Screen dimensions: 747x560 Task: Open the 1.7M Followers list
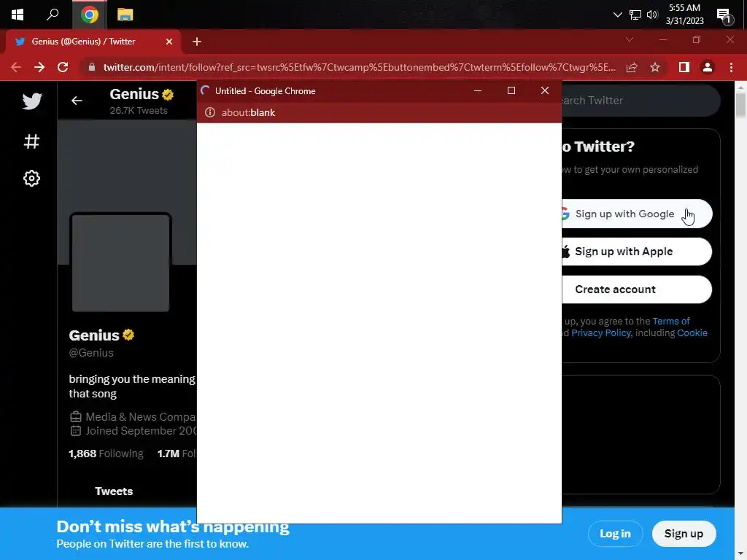point(177,454)
